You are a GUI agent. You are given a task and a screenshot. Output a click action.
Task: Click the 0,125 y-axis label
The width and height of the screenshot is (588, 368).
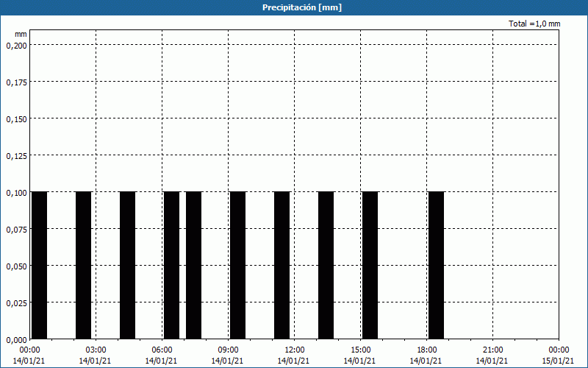pos(16,156)
